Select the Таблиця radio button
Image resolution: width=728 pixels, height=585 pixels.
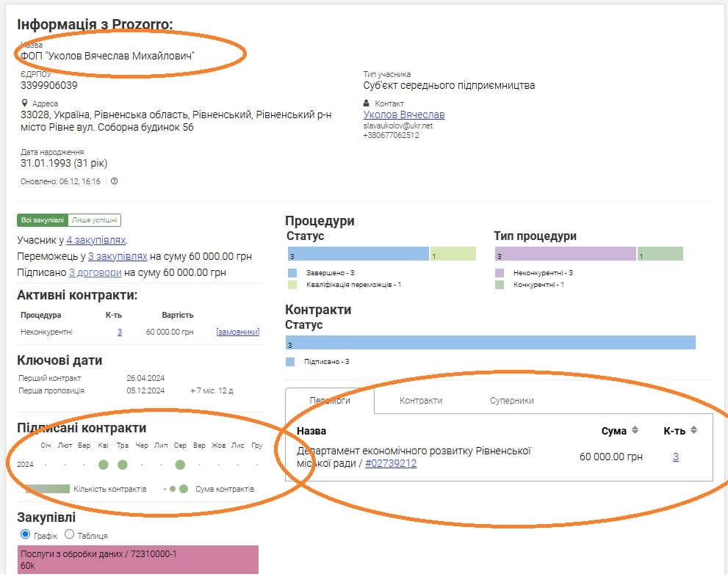[70, 534]
